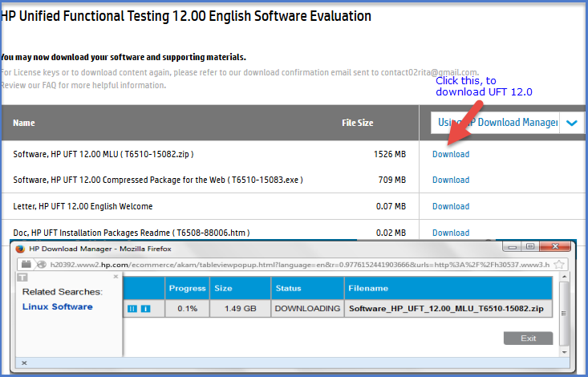Screen dimensions: 588x377
Task: Click the File Size column header
Action: coord(358,123)
